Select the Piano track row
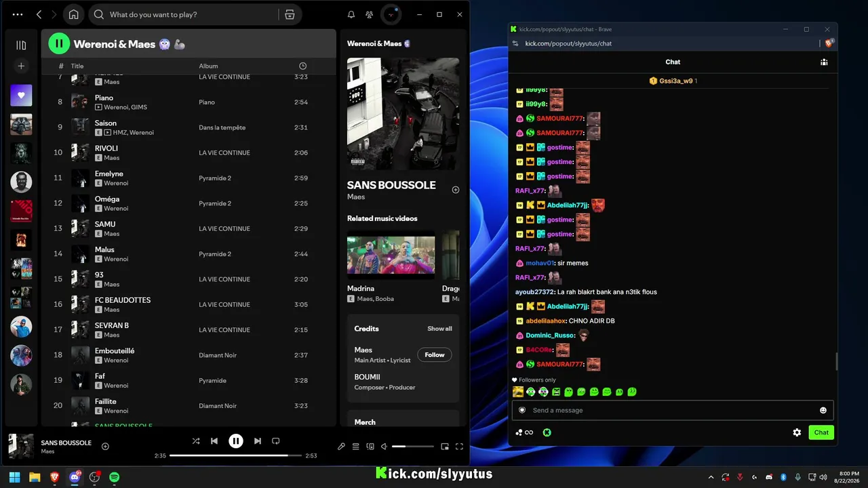The image size is (868, 488). 189,102
